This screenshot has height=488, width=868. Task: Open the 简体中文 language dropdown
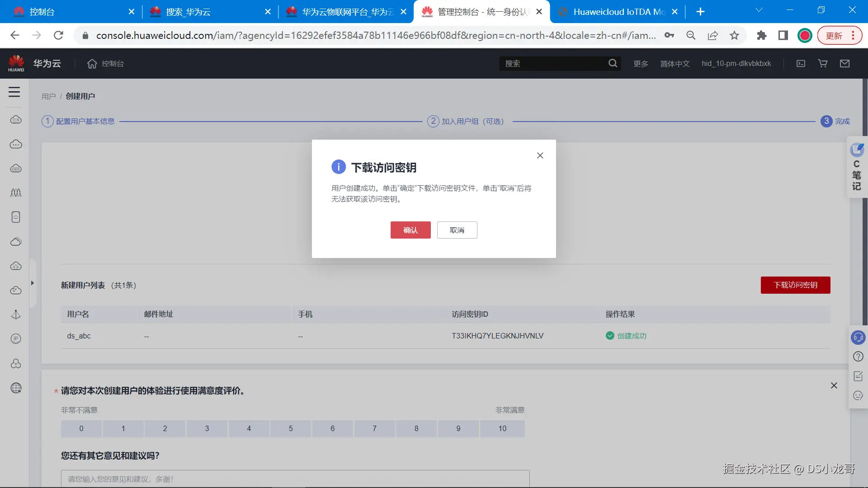click(x=675, y=64)
